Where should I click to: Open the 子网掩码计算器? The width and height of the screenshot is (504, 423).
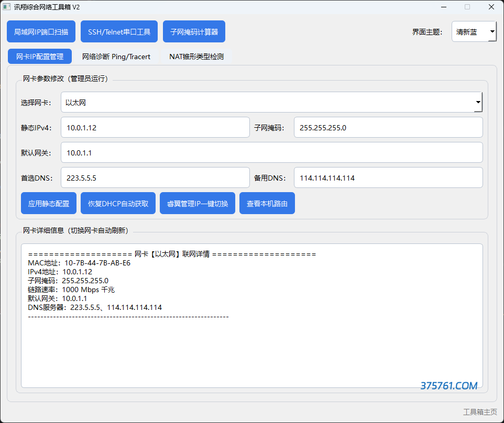point(194,31)
